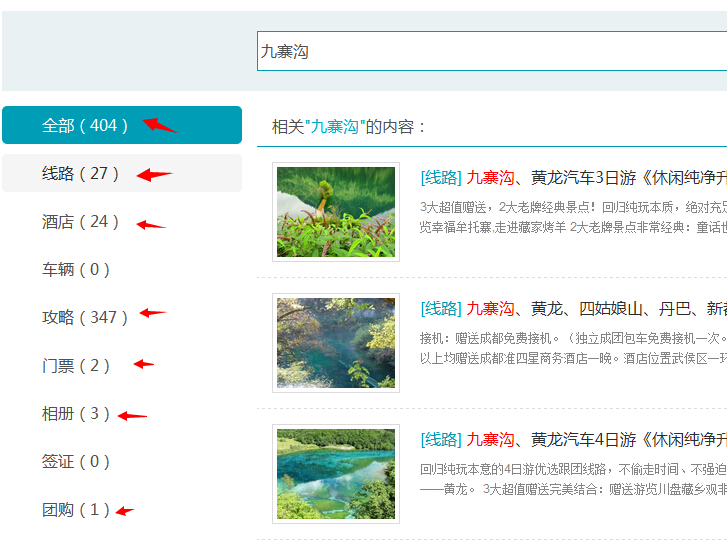Open the turquoise lake thumbnail in third result

point(336,474)
